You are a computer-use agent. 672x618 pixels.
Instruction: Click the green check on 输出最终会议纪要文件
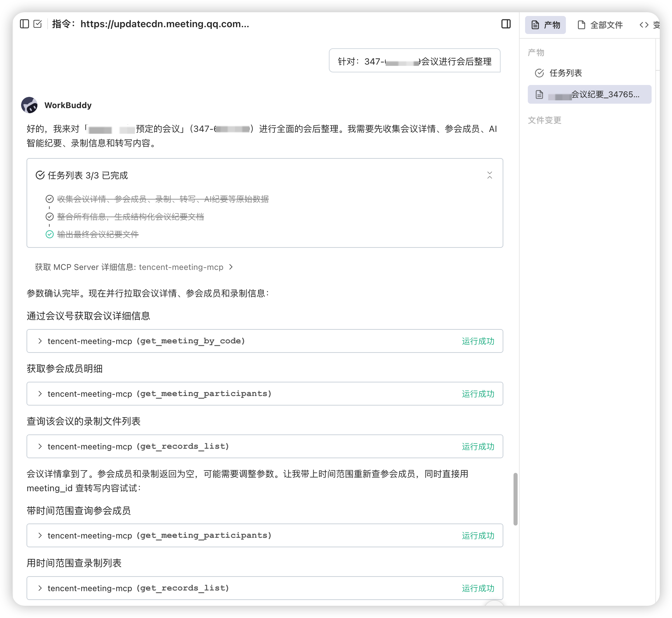click(x=50, y=235)
